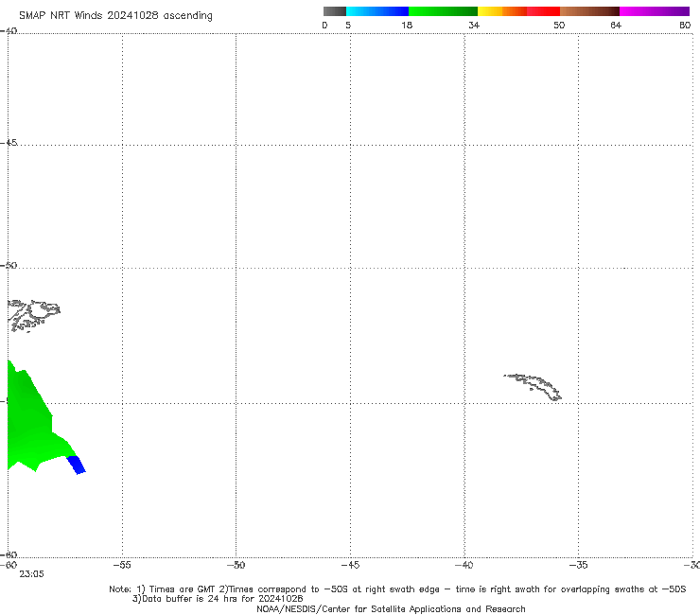
Task: Click the color bar label '64'
Action: click(616, 26)
